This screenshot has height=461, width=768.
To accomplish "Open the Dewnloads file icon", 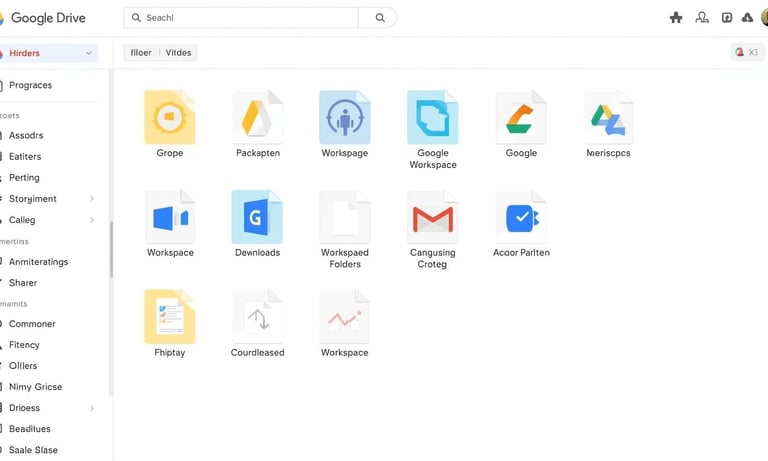I will 257,217.
